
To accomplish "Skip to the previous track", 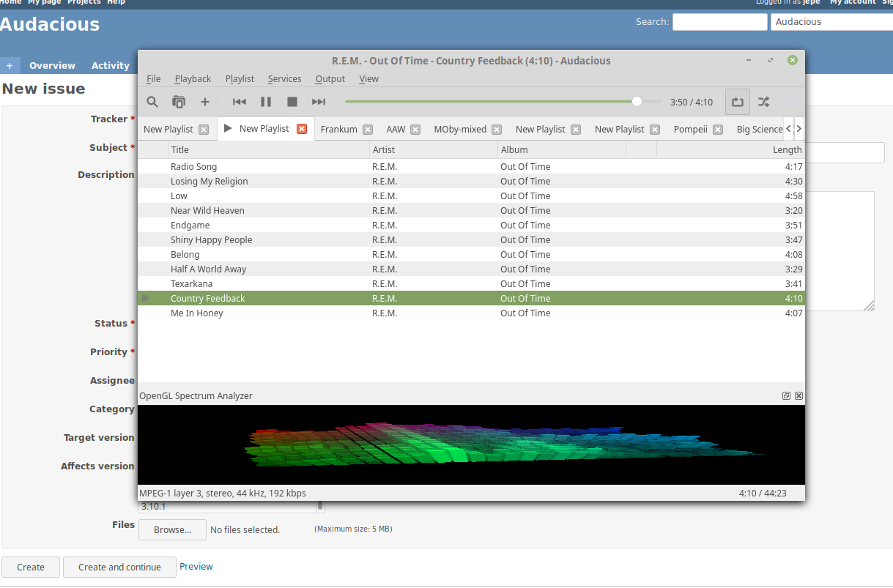I will click(240, 102).
